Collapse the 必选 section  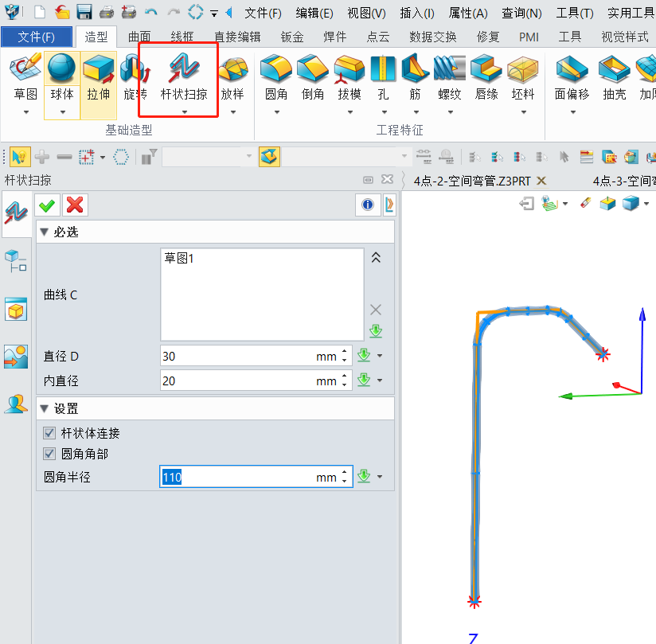tap(44, 232)
